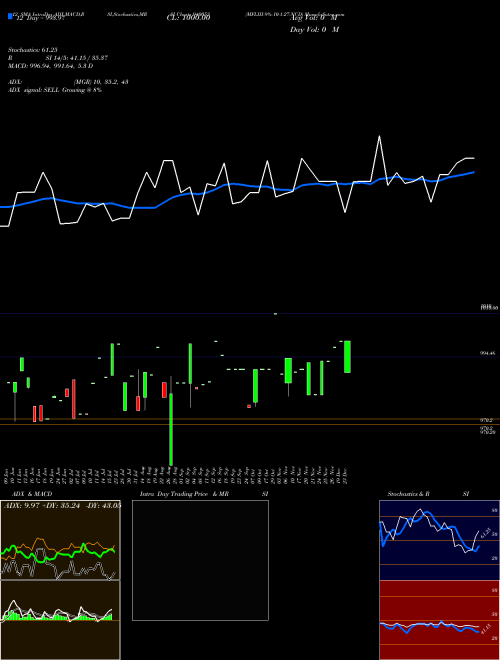The width and height of the screenshot is (500, 660).
Task: Click the 'Stochastics & R' panel title
Action: [409, 494]
